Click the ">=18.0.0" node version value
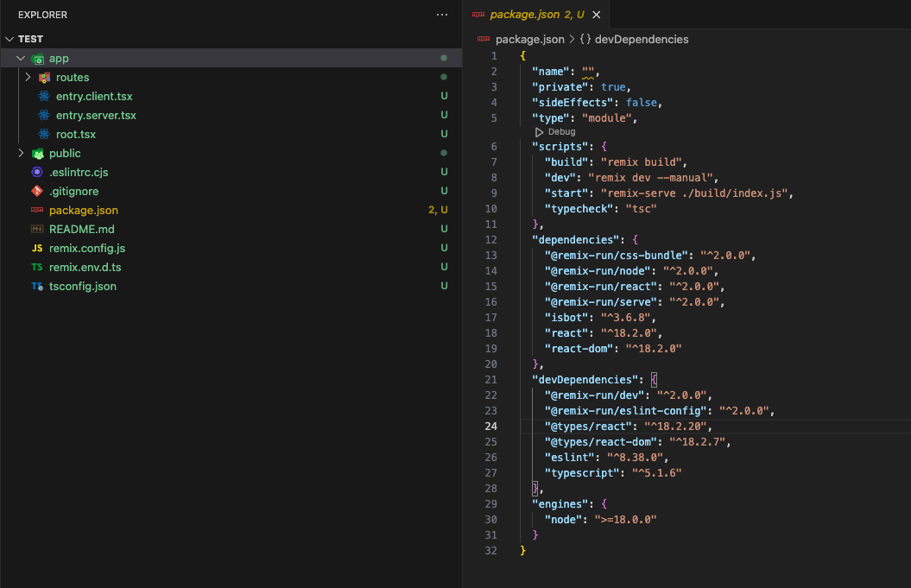Screen dimensions: 911x588 (x=626, y=520)
